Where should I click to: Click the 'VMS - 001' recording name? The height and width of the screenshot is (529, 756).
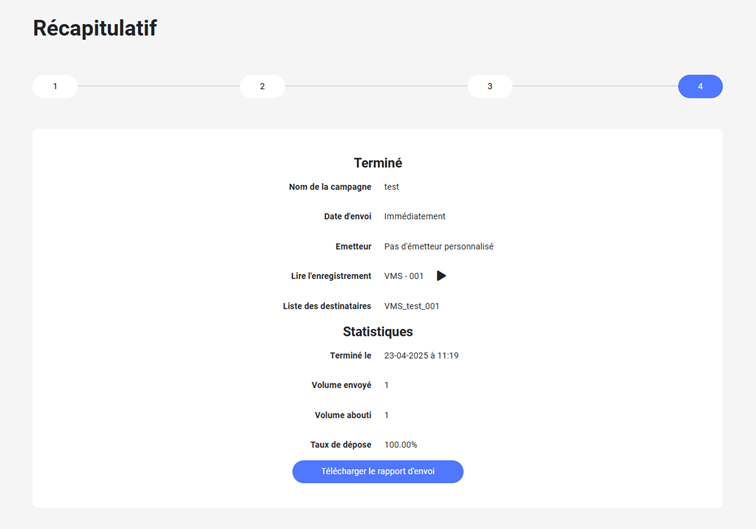pyautogui.click(x=404, y=276)
